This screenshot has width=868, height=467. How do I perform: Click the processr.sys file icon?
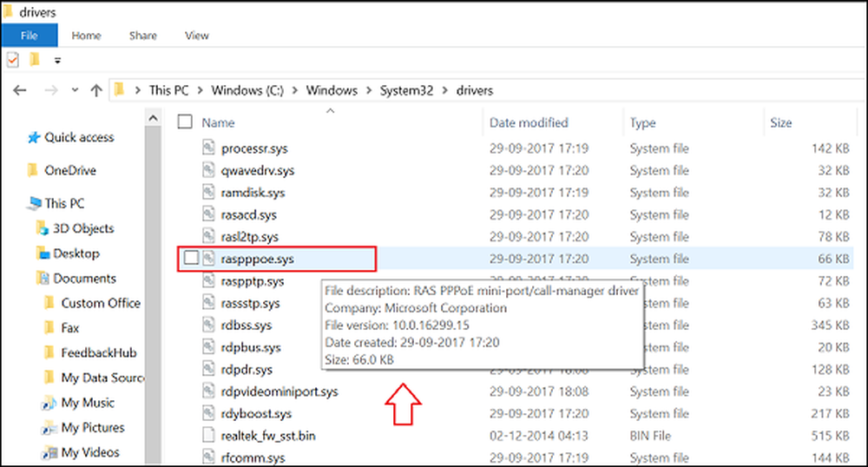(208, 148)
